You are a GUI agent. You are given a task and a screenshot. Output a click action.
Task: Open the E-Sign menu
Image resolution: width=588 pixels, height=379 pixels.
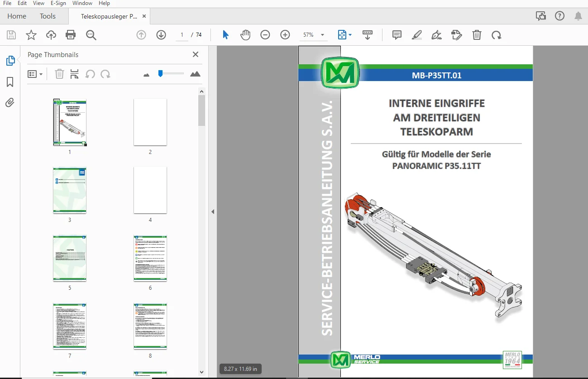[58, 3]
